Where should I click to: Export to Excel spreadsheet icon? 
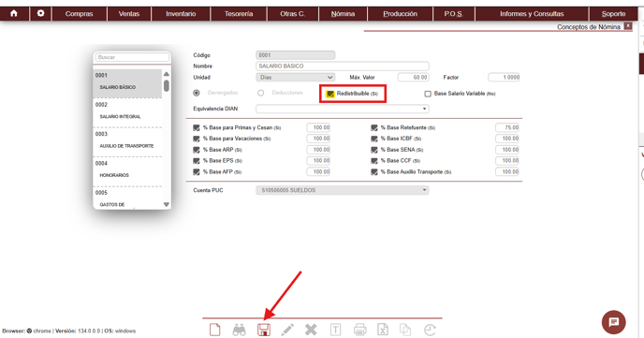point(382,330)
